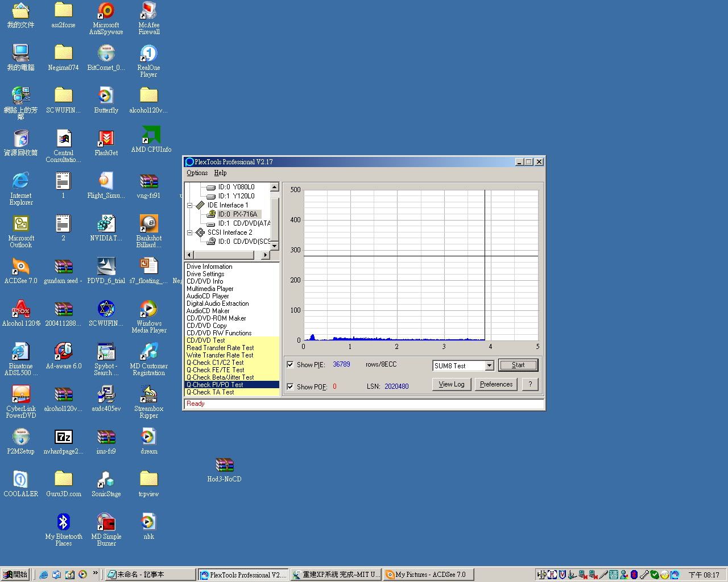Viewport: 728px width, 582px height.
Task: Click Bluetooth icon in system tray
Action: 634,575
